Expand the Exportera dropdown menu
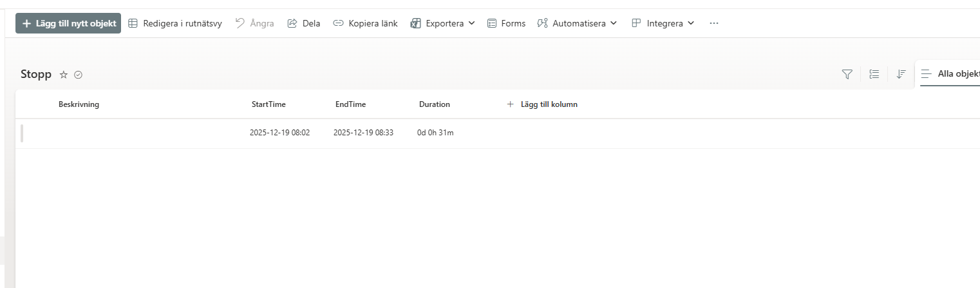This screenshot has height=288, width=980. [443, 23]
